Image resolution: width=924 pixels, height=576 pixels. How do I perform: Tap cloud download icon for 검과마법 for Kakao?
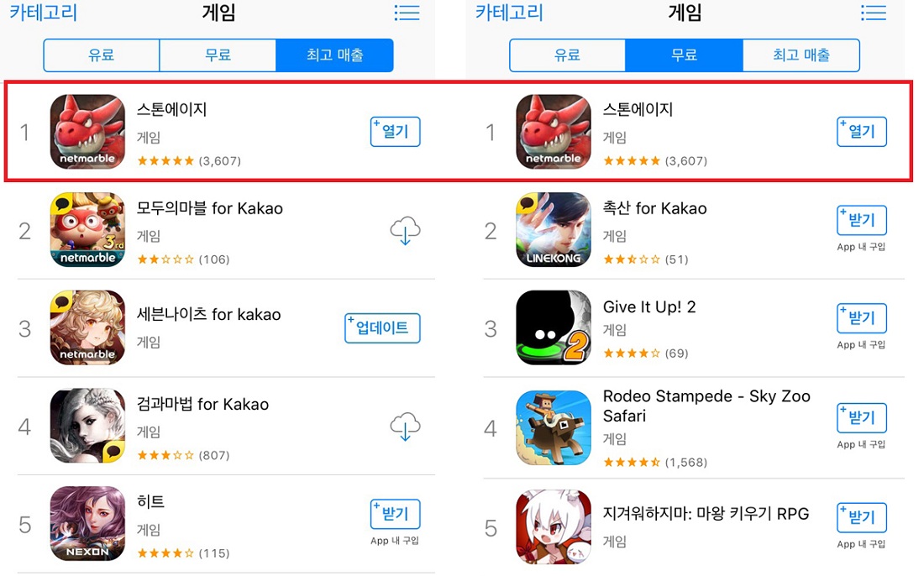coord(405,427)
